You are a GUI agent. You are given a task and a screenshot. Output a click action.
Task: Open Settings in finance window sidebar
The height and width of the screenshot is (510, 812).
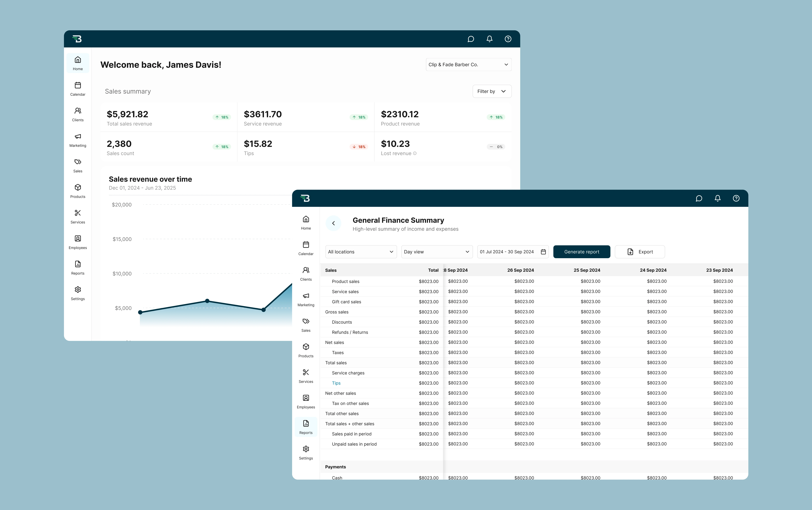click(x=306, y=452)
